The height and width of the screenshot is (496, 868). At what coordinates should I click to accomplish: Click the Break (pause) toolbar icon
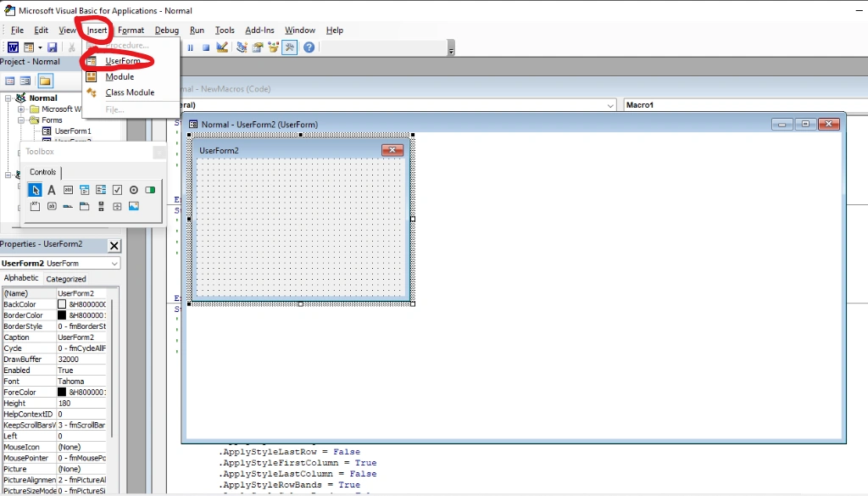click(x=190, y=47)
